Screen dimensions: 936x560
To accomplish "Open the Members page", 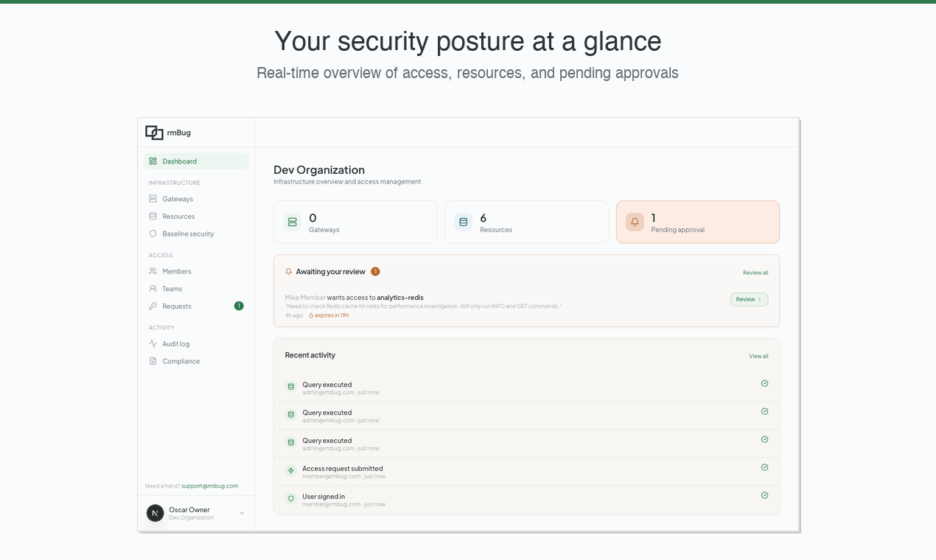I will click(x=196, y=271).
